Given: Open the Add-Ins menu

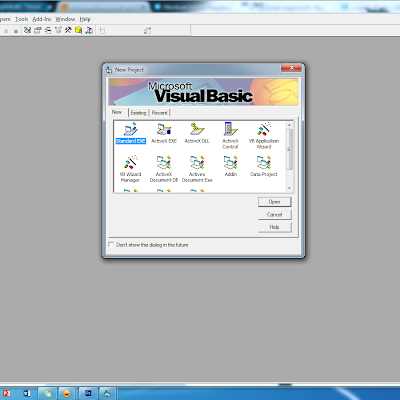Looking at the screenshot, I should [x=42, y=19].
